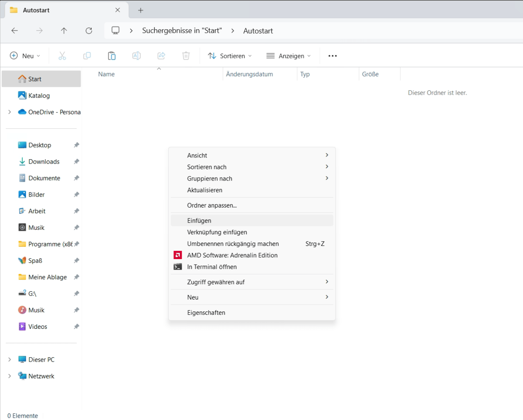Refresh the folder with reload icon

pyautogui.click(x=89, y=31)
